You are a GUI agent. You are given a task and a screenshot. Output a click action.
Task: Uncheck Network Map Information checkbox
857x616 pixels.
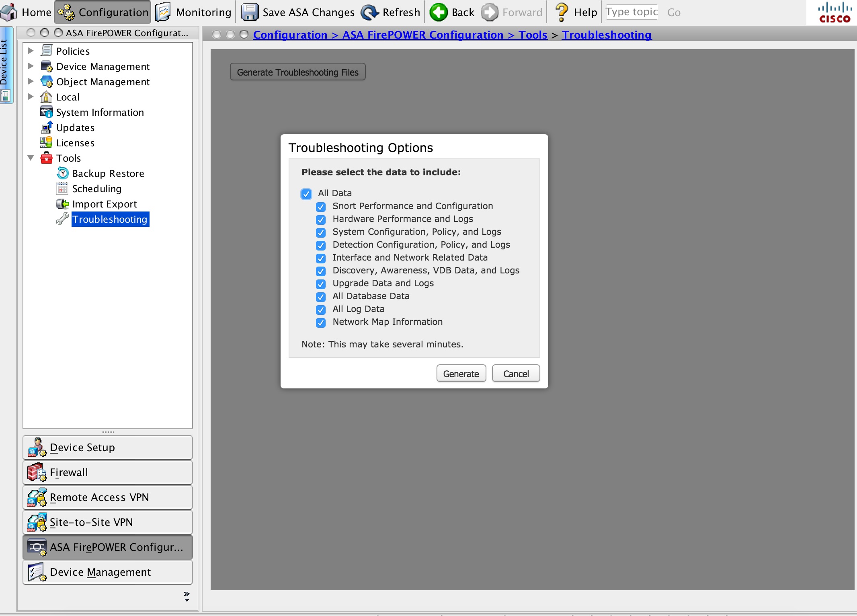(321, 322)
